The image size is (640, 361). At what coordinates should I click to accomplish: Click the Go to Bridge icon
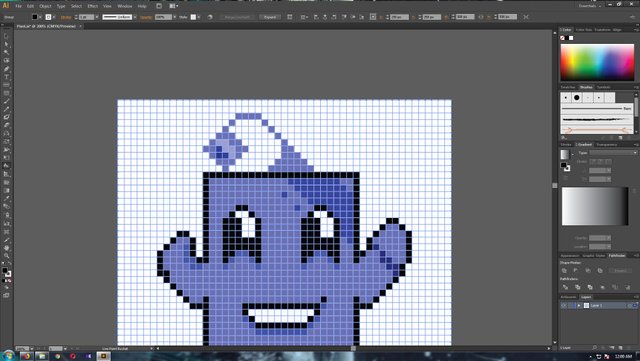159,6
